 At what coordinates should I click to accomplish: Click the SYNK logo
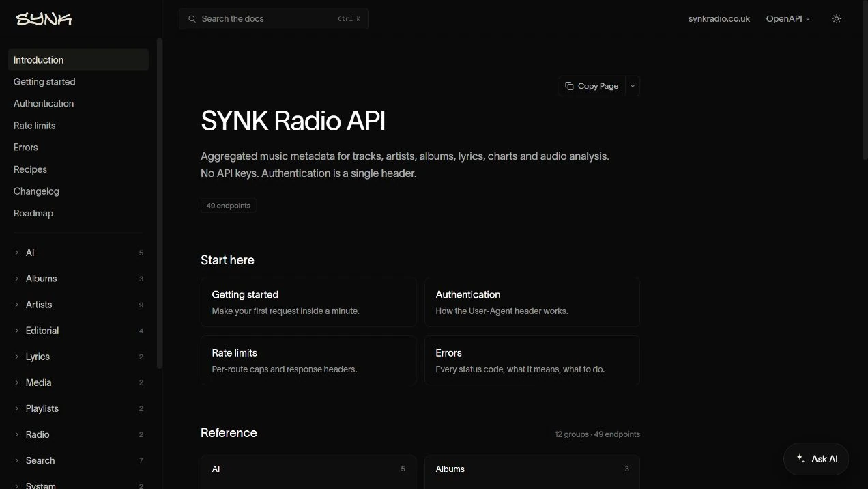tap(44, 19)
